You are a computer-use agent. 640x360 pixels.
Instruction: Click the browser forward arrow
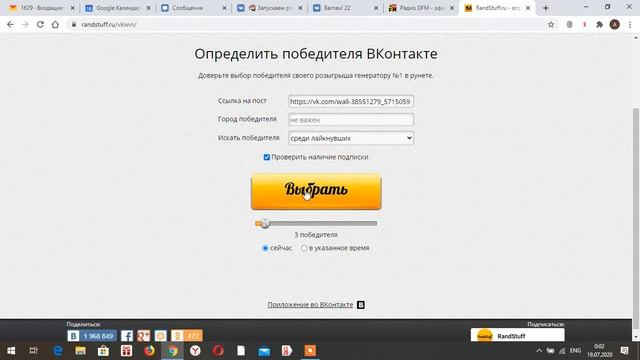25,24
